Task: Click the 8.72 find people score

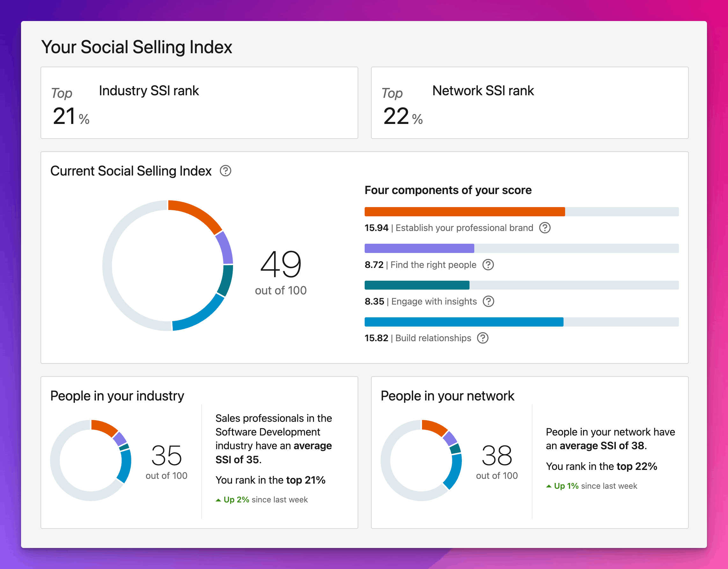Action: point(374,265)
